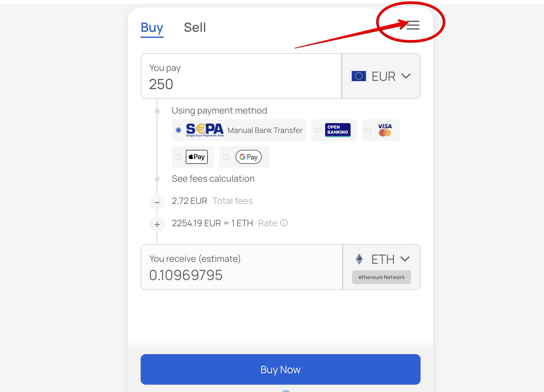Select the Google Pay radio button

point(226,157)
